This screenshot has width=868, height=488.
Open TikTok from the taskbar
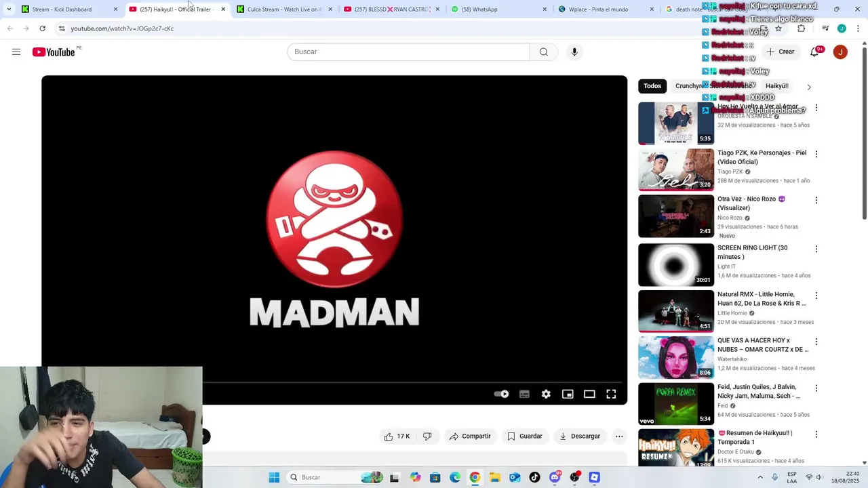(x=535, y=477)
